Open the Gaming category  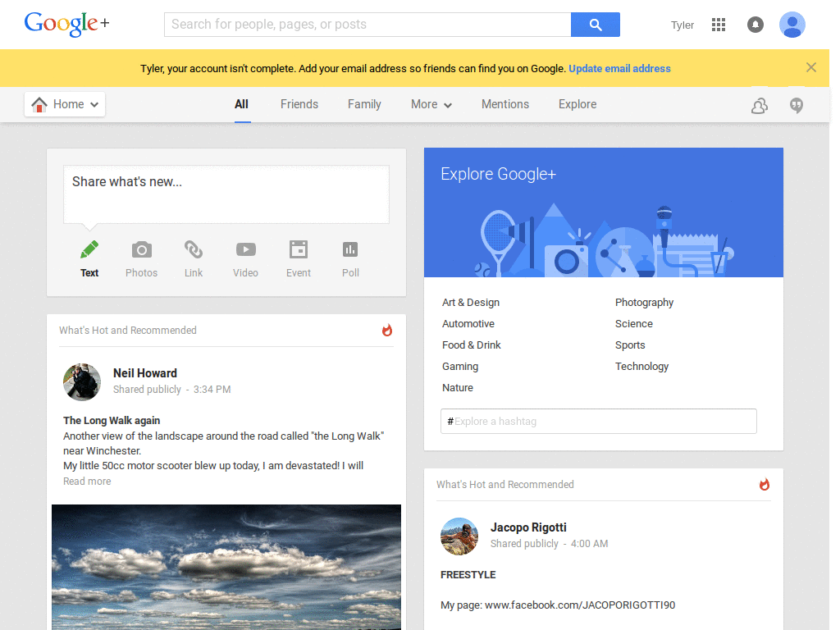point(460,367)
